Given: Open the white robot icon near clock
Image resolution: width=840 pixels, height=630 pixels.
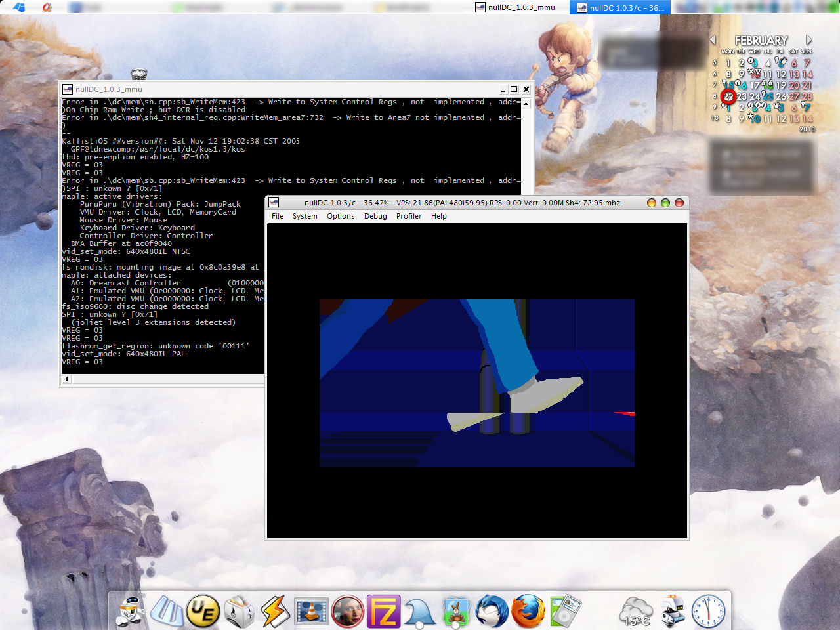Looking at the screenshot, I should click(673, 611).
